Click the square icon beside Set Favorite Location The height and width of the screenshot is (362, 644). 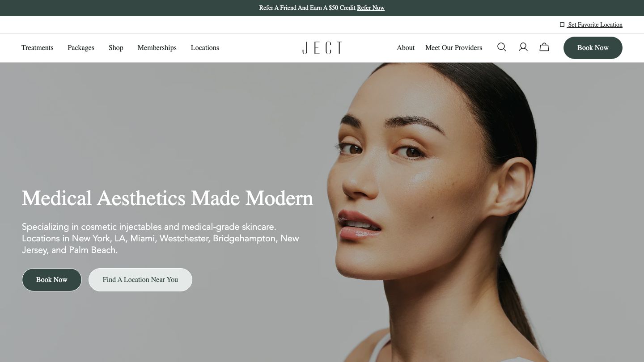click(562, 25)
